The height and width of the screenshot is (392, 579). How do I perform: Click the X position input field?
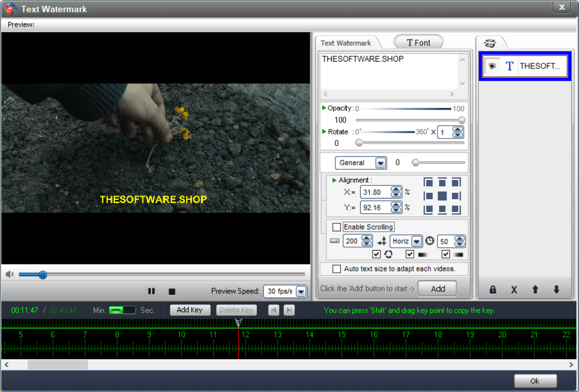375,192
